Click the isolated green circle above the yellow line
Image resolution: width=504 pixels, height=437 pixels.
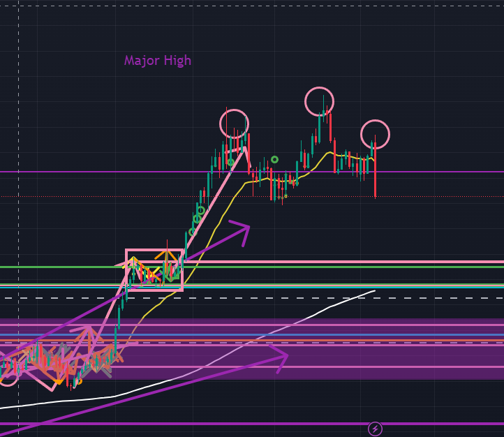[x=274, y=160]
